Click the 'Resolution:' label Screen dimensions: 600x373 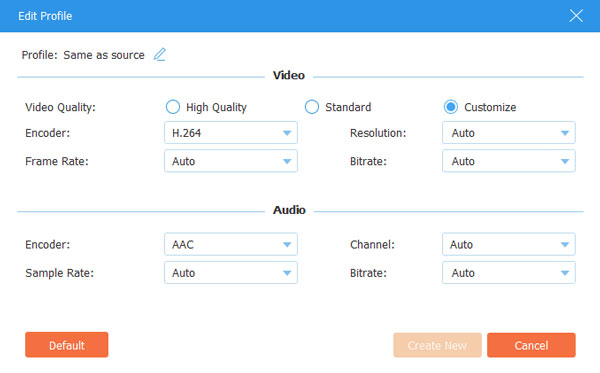tap(378, 133)
